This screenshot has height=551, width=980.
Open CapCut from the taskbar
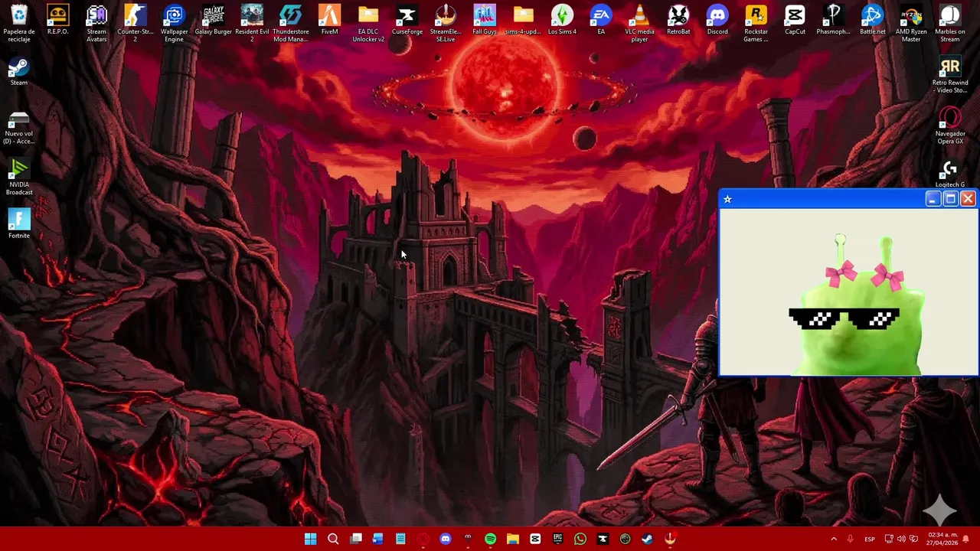[535, 540]
